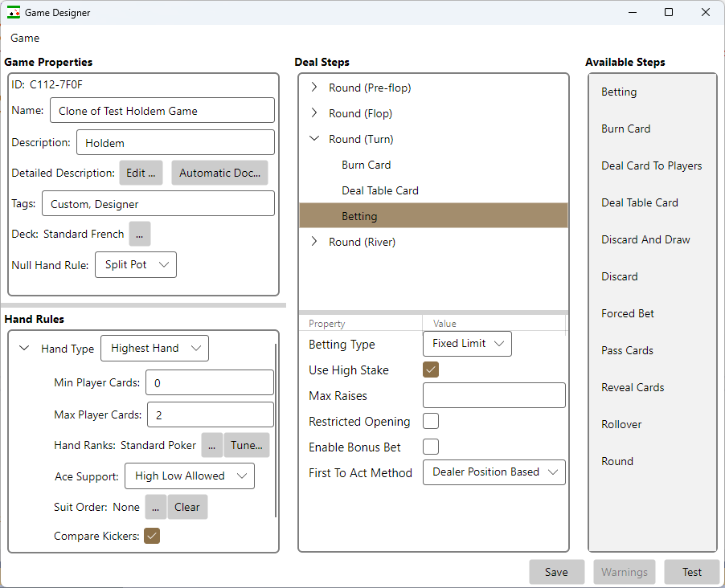Minimize the Game Designer window
This screenshot has height=588, width=725.
tap(633, 13)
